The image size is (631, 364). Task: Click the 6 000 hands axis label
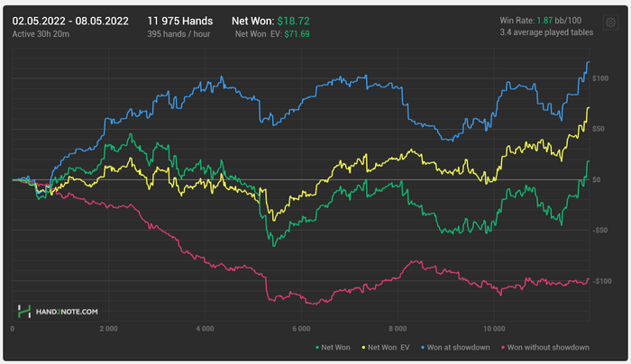301,329
